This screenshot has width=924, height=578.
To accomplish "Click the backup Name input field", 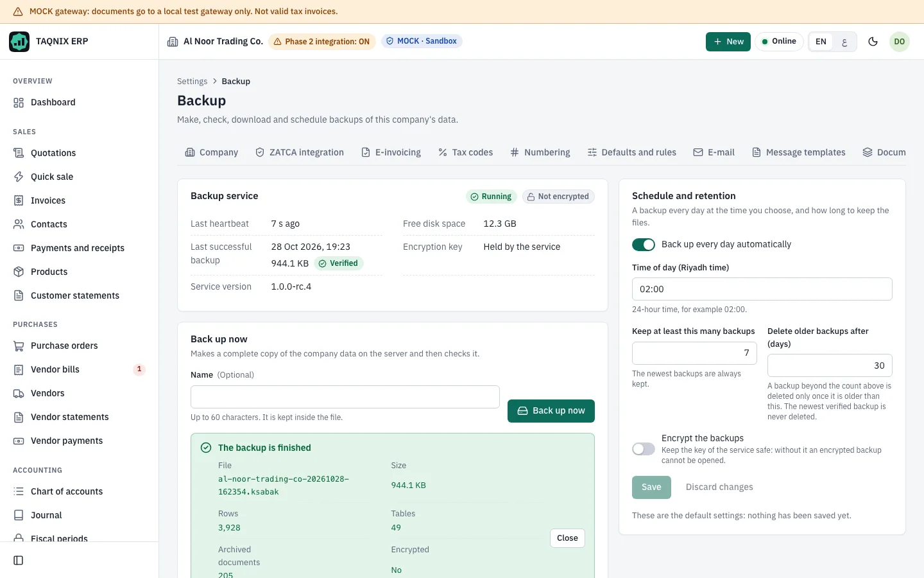I will (x=345, y=397).
